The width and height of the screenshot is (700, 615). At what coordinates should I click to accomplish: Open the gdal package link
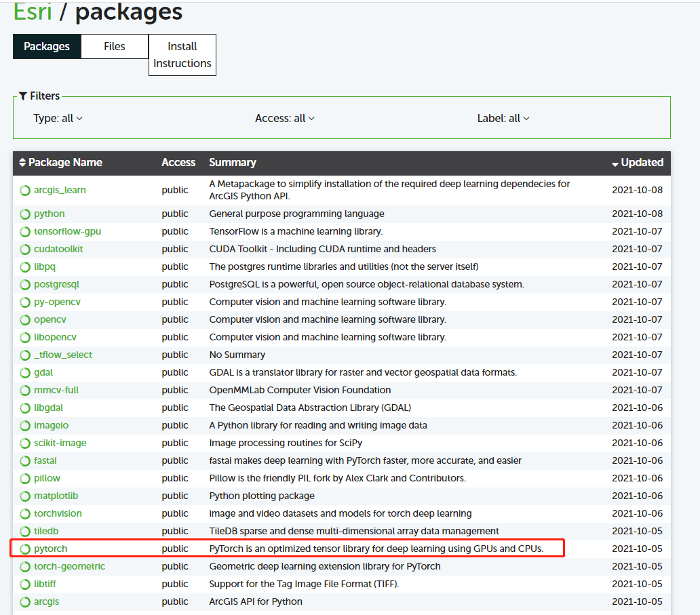(x=43, y=373)
